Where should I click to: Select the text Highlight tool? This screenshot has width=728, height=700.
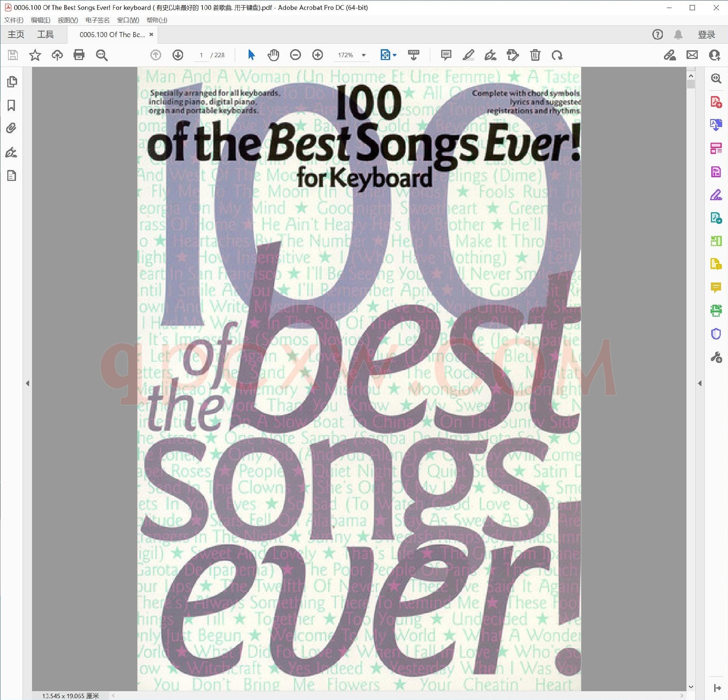tap(468, 55)
